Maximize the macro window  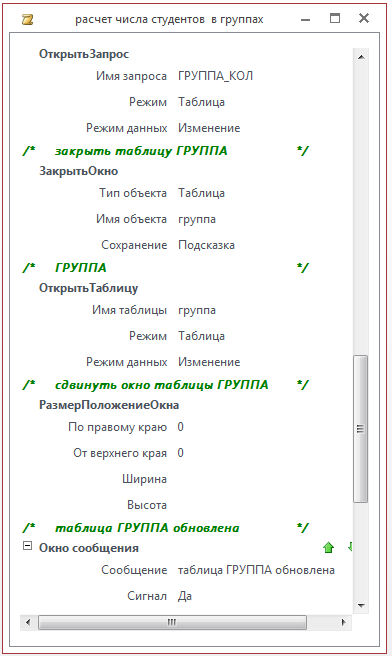[x=335, y=18]
